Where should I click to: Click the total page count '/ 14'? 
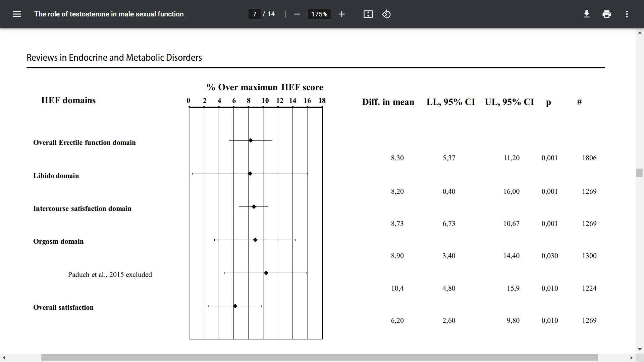[x=269, y=14]
